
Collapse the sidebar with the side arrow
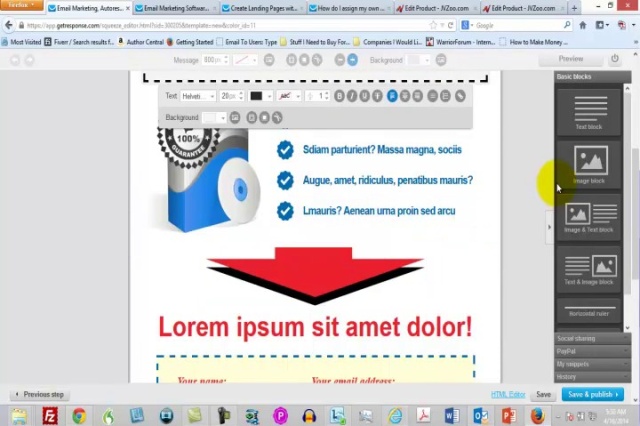point(549,227)
